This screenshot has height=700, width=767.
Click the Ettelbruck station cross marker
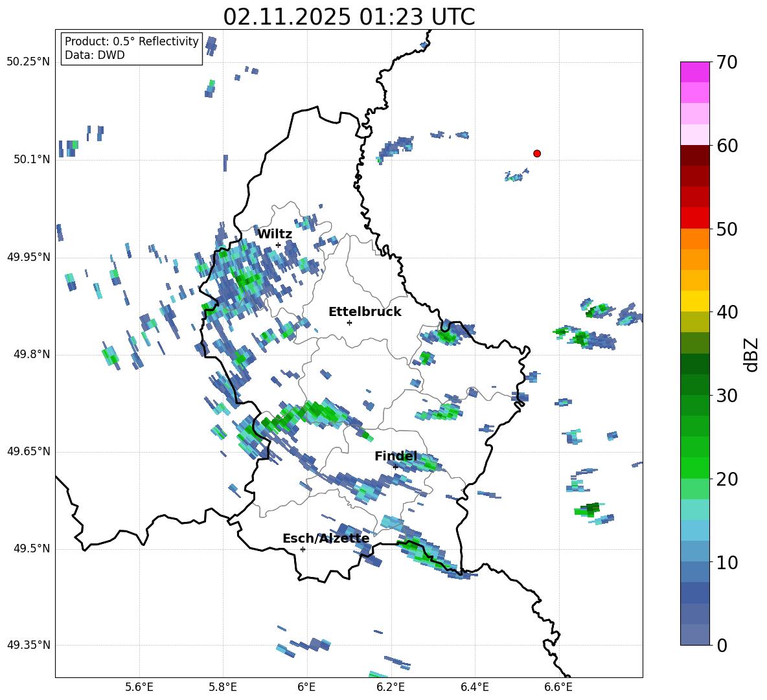coord(349,322)
